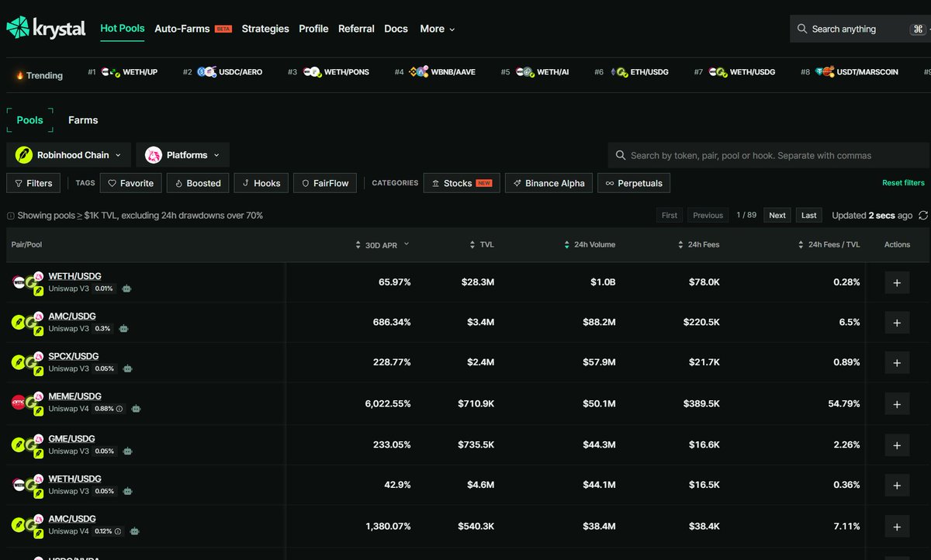Image resolution: width=931 pixels, height=560 pixels.
Task: Toggle the Hooks tag filter
Action: (261, 183)
